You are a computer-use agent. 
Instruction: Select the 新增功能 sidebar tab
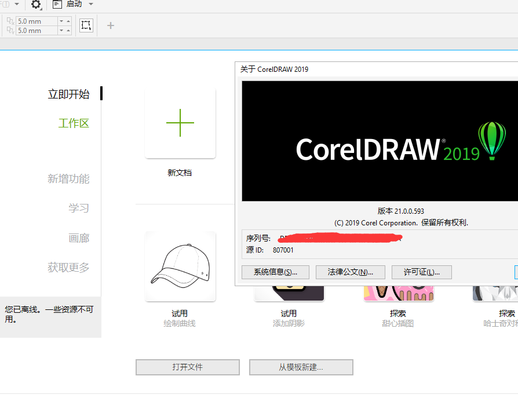68,179
